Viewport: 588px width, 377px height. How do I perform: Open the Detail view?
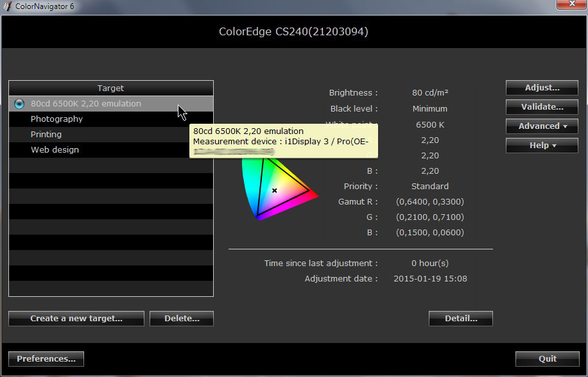461,319
